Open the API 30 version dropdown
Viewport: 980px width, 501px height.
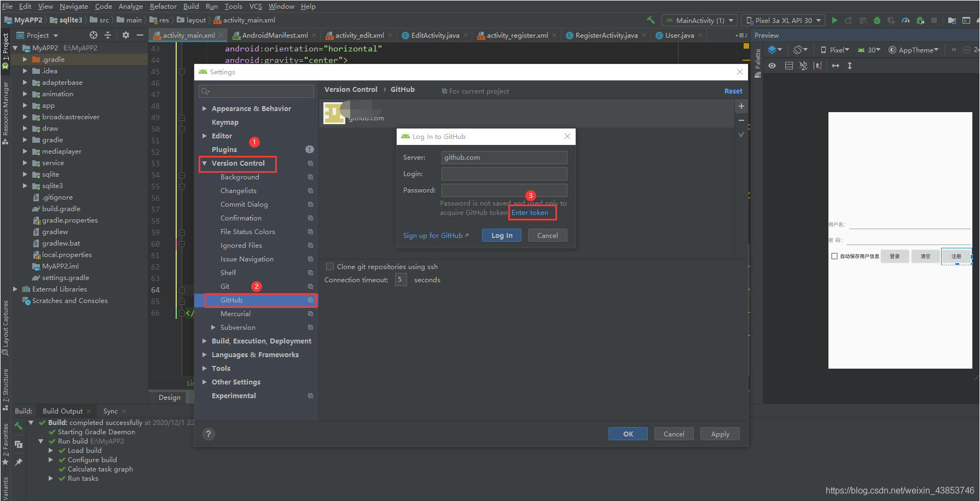click(x=869, y=50)
